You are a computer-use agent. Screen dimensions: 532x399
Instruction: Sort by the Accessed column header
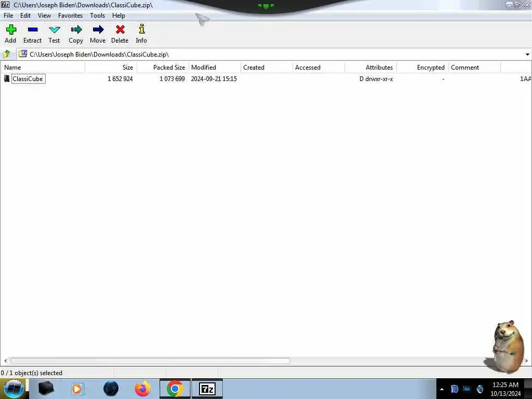click(318, 68)
